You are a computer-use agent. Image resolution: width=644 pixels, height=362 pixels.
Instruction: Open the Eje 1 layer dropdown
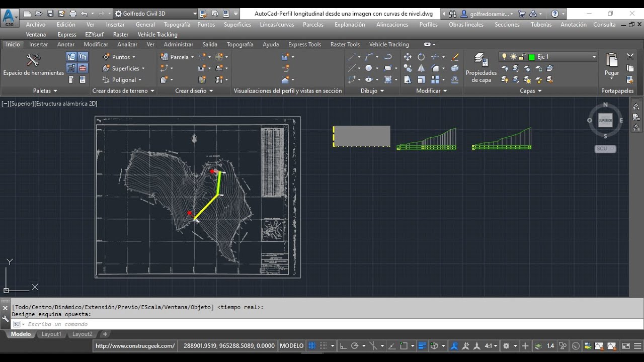pyautogui.click(x=594, y=57)
